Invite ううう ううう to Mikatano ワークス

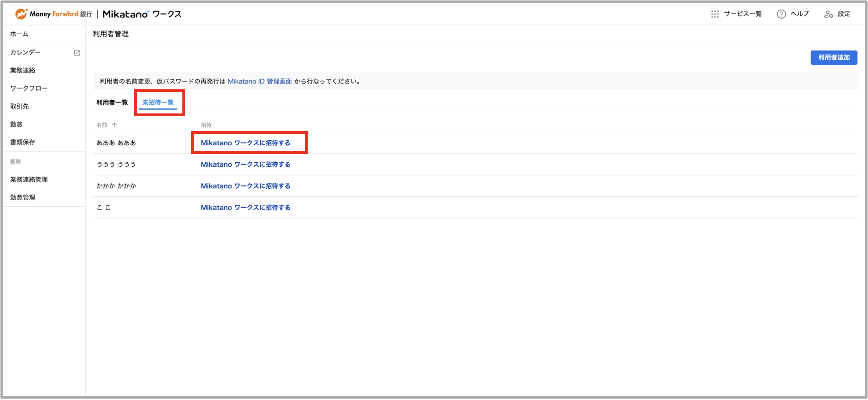(x=245, y=164)
